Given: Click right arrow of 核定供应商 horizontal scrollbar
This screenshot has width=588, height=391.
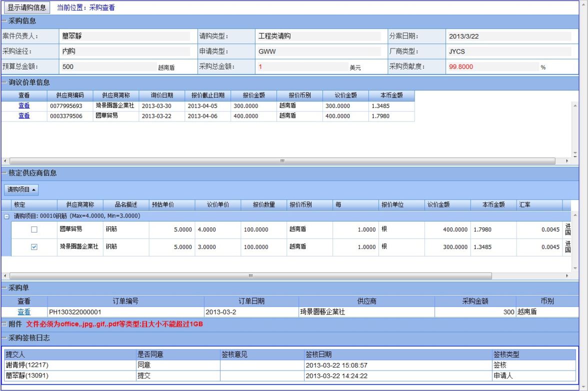Looking at the screenshot, I should [567, 275].
